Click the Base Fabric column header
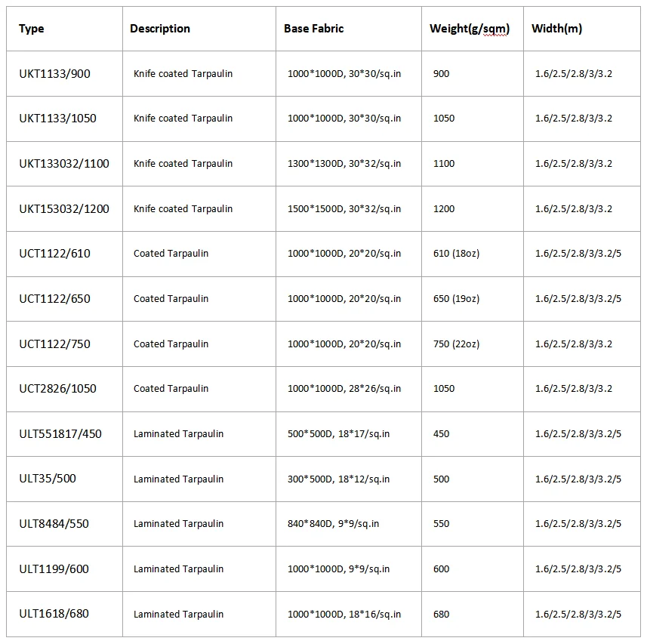 point(313,29)
